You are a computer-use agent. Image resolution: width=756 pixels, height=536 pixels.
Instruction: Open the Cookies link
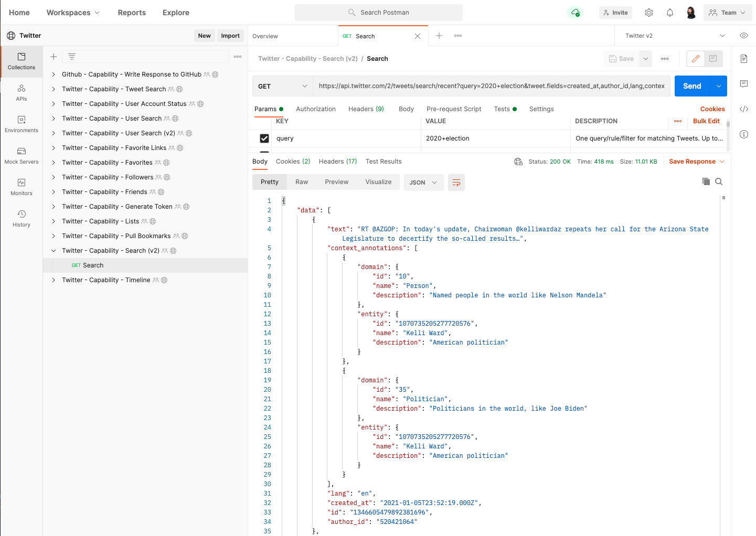click(x=712, y=109)
